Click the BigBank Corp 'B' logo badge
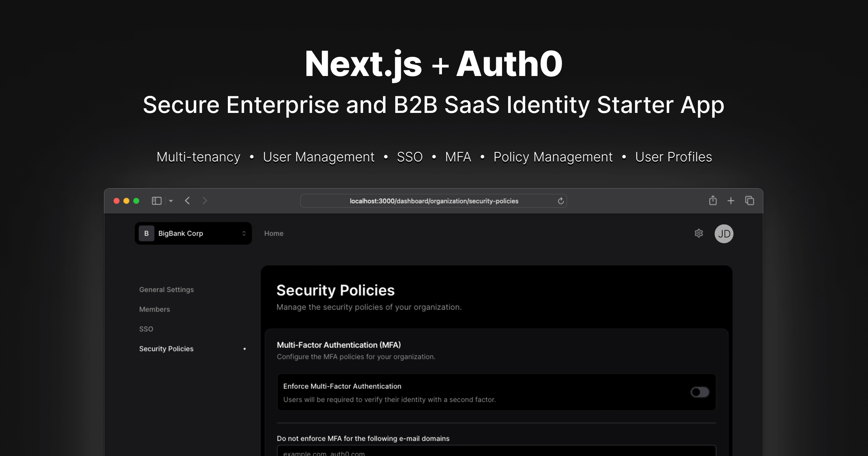Image resolution: width=868 pixels, height=456 pixels. [146, 233]
